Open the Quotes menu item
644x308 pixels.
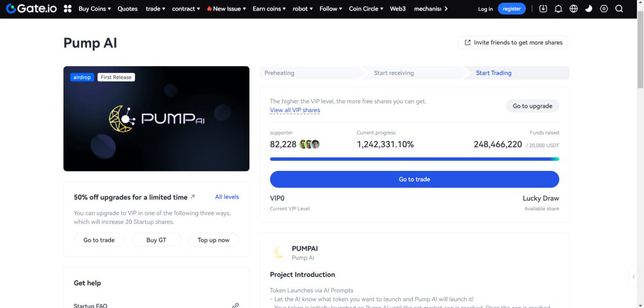(x=128, y=9)
